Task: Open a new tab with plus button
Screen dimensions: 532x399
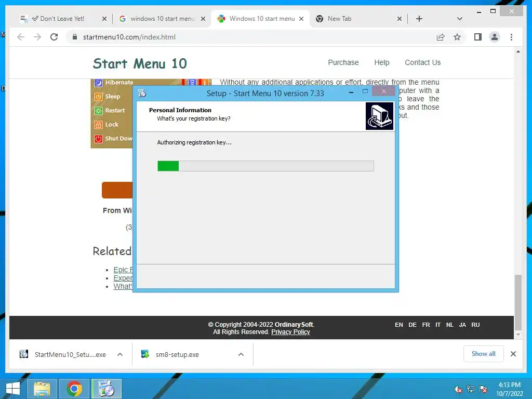Action: click(419, 19)
